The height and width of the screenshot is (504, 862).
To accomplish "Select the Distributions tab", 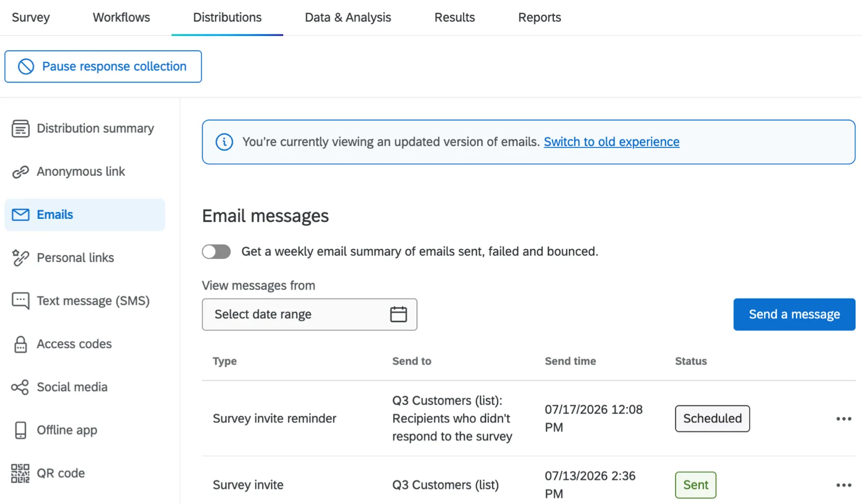I will click(227, 17).
